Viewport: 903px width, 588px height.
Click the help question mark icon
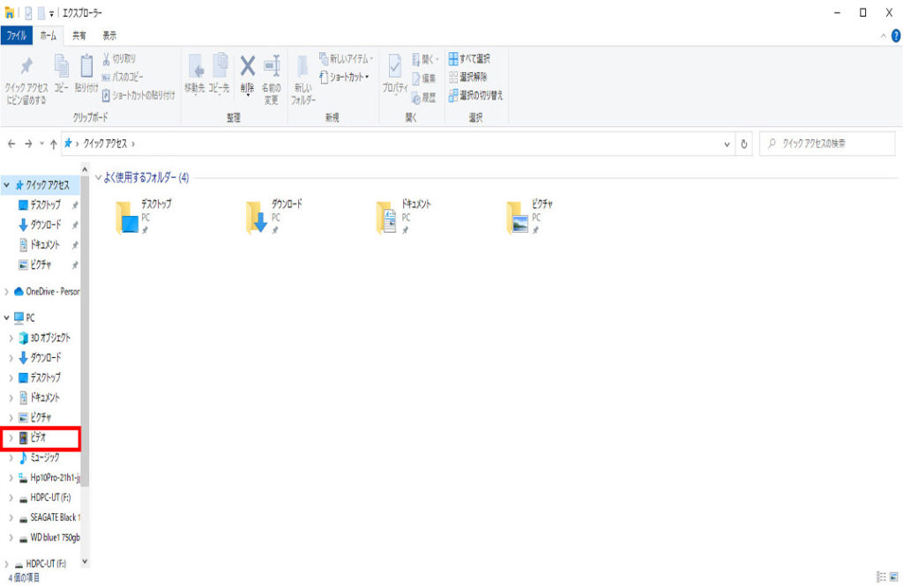click(x=895, y=35)
